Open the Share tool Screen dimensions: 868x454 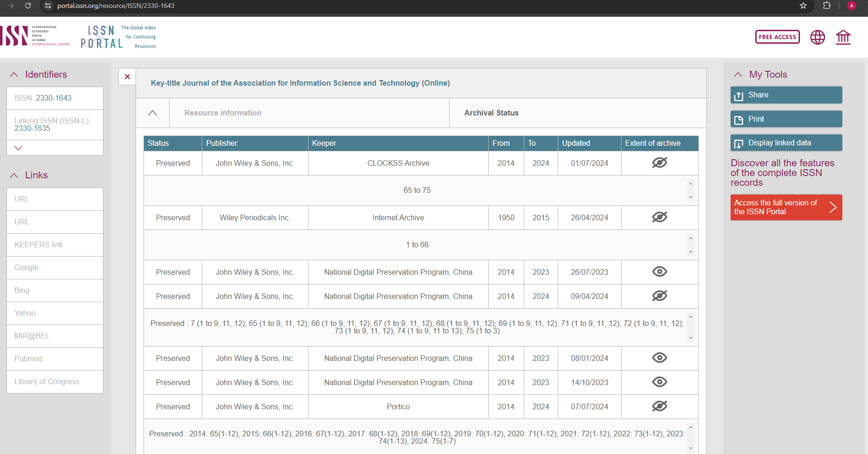pyautogui.click(x=786, y=95)
